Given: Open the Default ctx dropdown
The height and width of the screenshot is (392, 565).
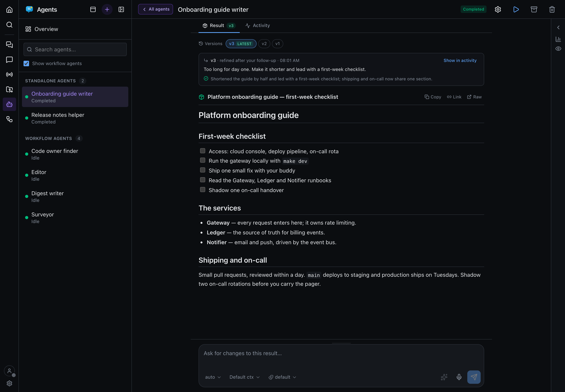Looking at the screenshot, I should (x=244, y=377).
